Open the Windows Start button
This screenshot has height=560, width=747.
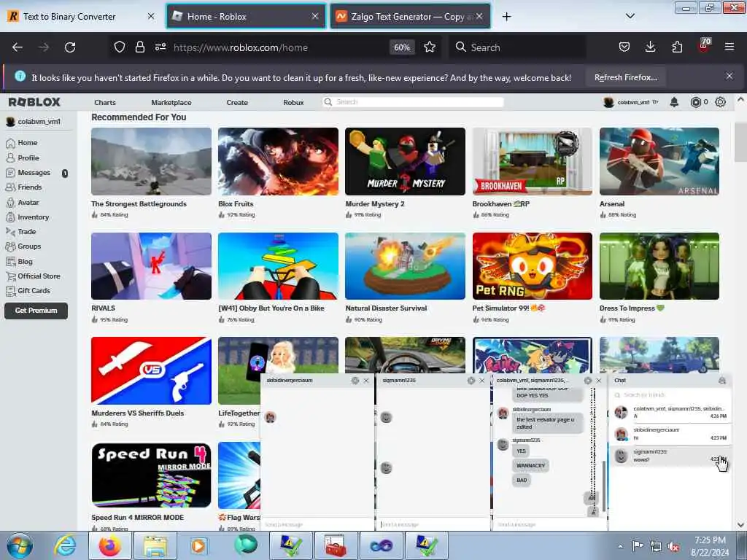pos(20,545)
